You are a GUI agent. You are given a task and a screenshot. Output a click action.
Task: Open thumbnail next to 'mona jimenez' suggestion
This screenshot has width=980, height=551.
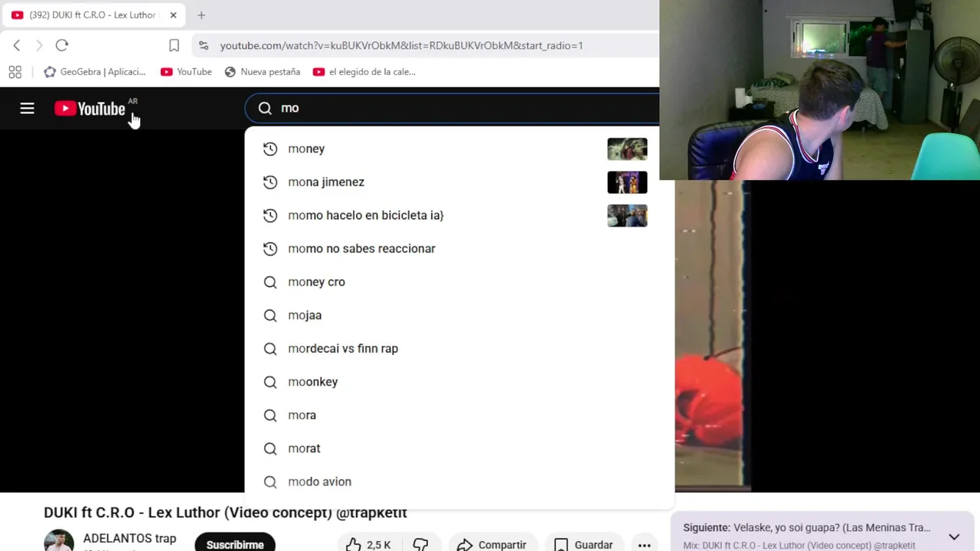[627, 182]
